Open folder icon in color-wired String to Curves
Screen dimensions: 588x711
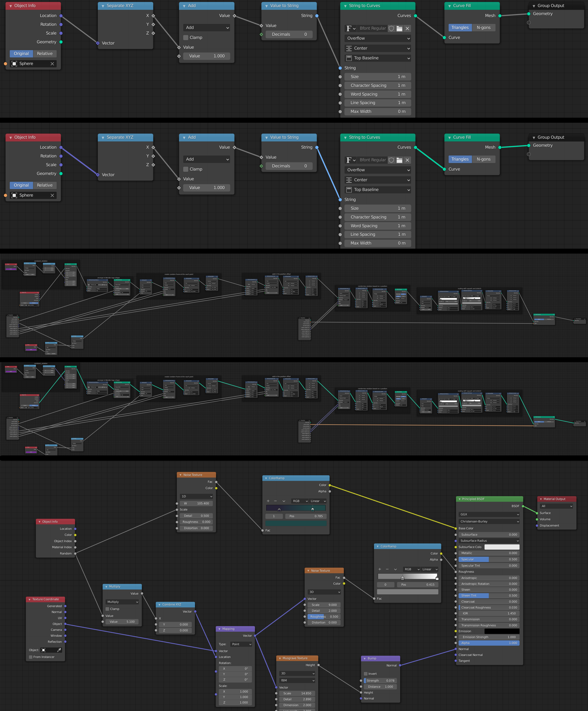pyautogui.click(x=399, y=160)
